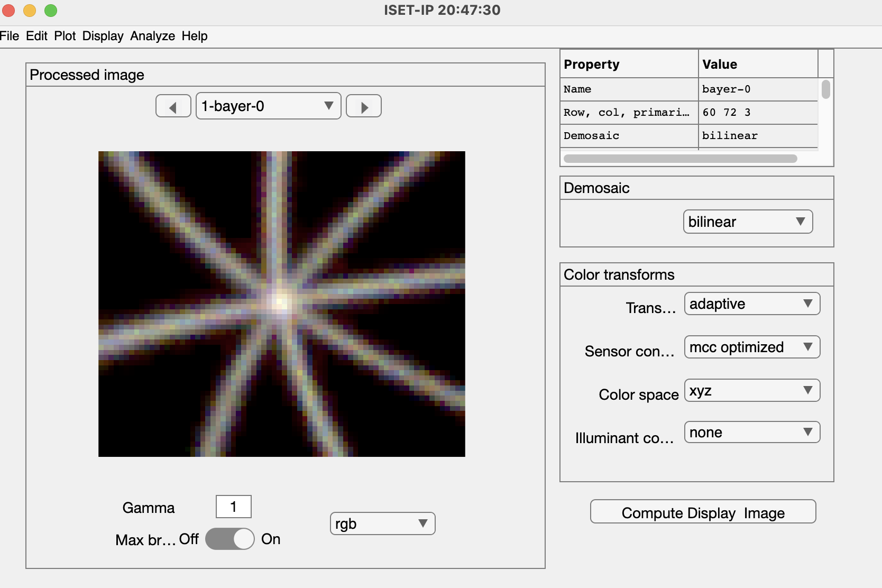Open the Illuminant correction none dropdown
Image resolution: width=882 pixels, height=588 pixels.
pyautogui.click(x=751, y=433)
